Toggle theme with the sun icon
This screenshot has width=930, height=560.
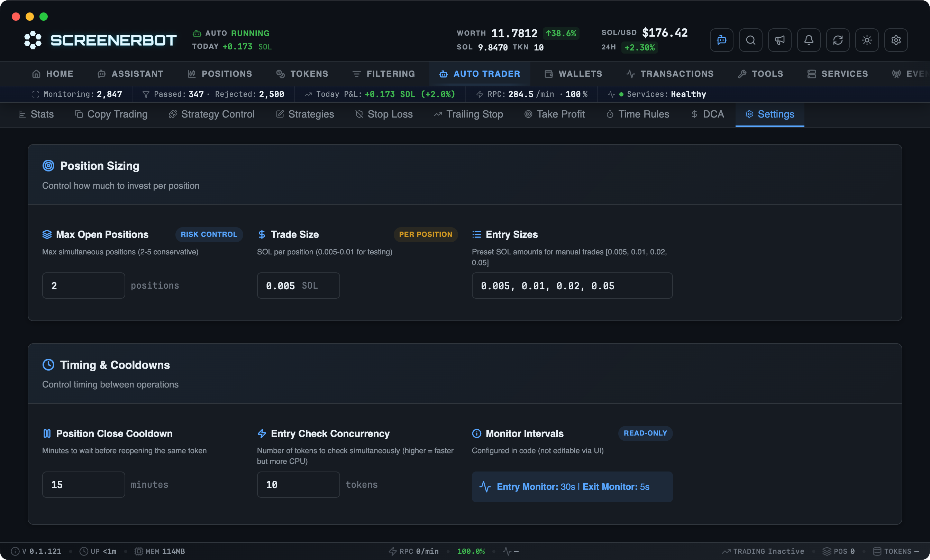click(867, 40)
